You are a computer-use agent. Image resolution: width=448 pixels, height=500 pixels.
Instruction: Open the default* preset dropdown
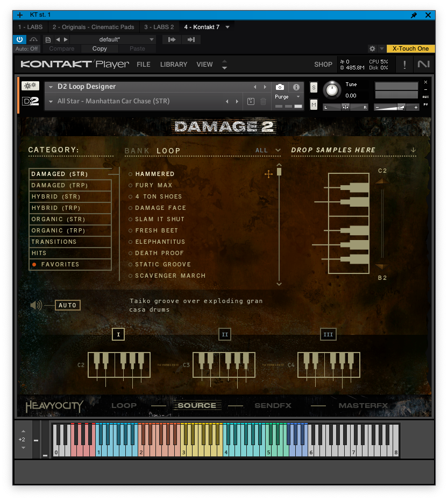coord(152,39)
